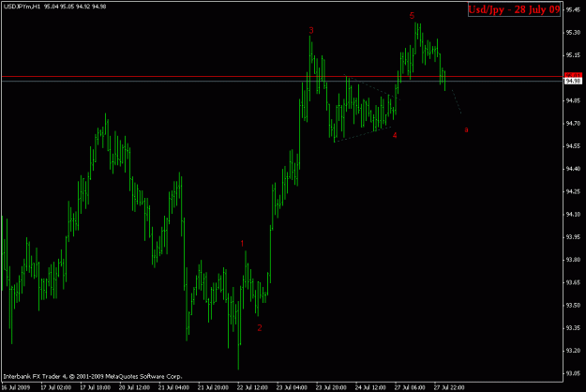This screenshot has height=392, width=586.
Task: Select Elliott wave label 5
Action: click(412, 16)
